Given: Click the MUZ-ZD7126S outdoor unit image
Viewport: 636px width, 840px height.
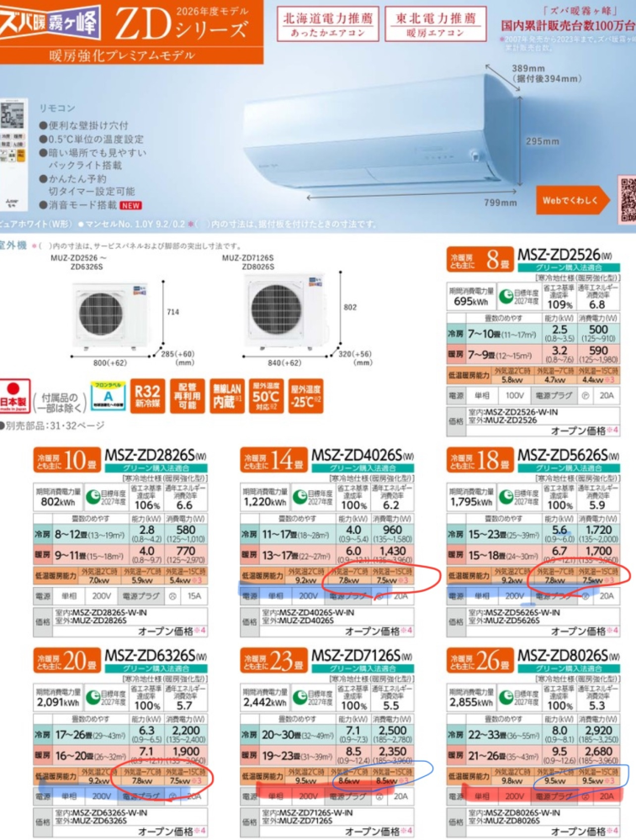Looking at the screenshot, I should (x=284, y=312).
